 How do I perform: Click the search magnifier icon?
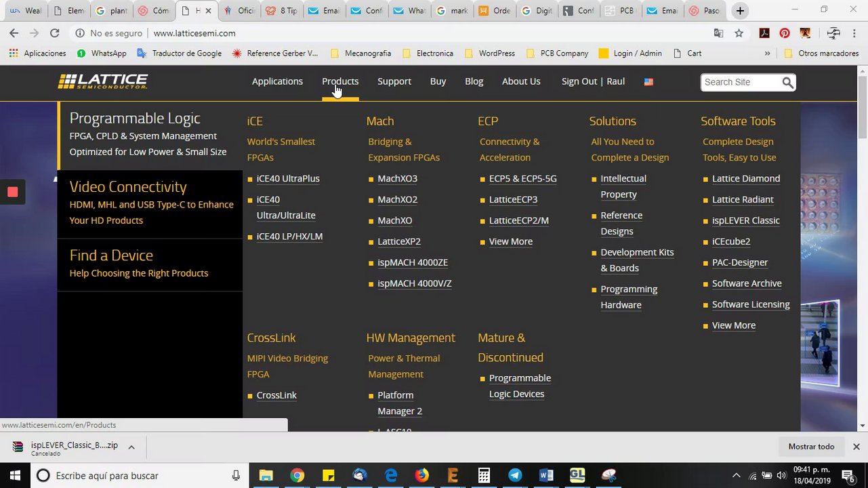(x=787, y=82)
